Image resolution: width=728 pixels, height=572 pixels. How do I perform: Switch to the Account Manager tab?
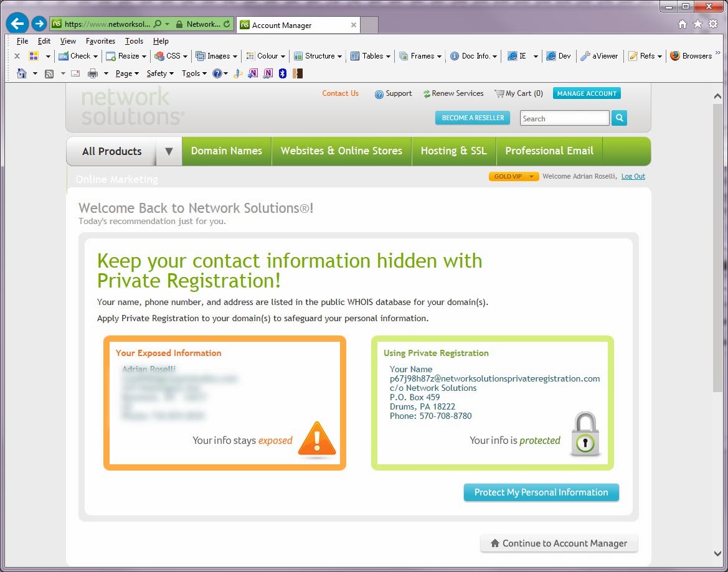pyautogui.click(x=298, y=25)
